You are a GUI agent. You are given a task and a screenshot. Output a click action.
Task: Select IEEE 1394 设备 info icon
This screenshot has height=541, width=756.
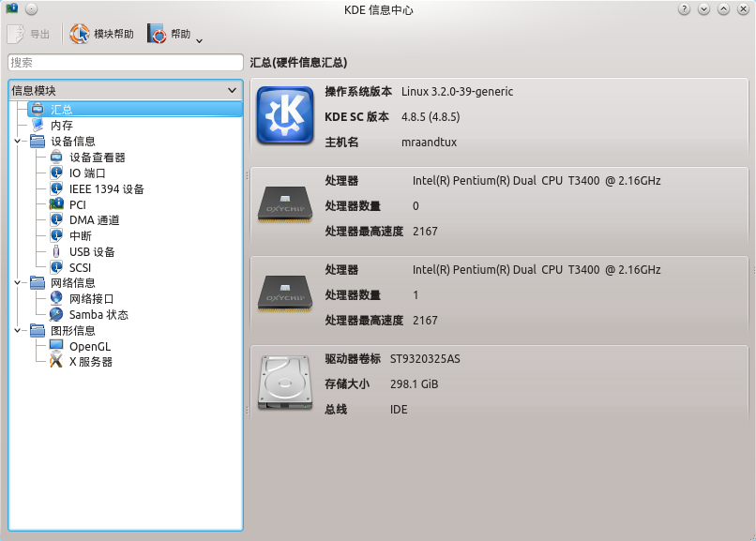[x=56, y=188]
